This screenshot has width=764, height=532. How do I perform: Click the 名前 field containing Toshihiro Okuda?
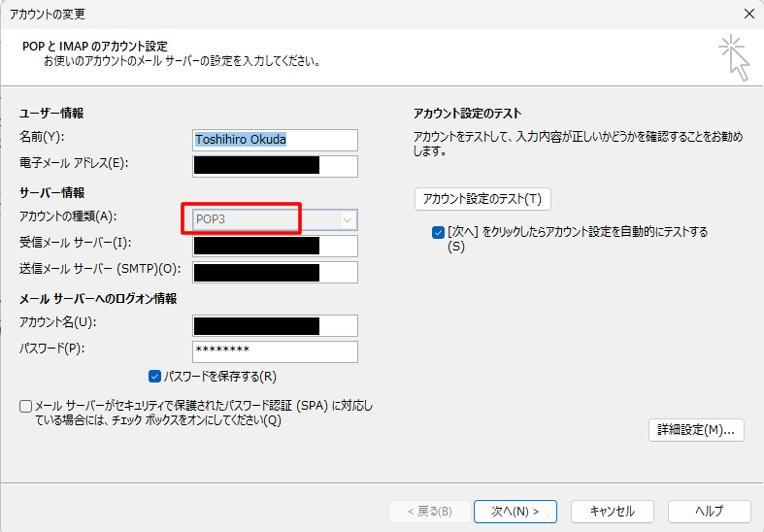tap(276, 140)
